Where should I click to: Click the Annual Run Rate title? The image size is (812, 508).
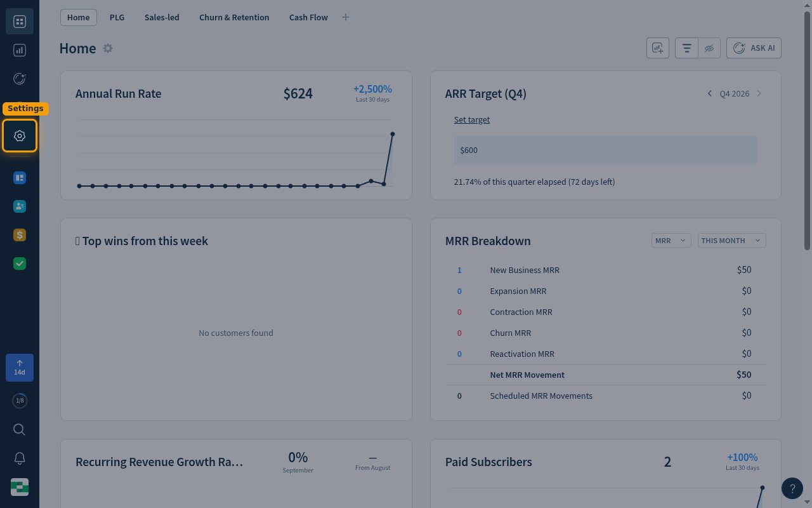pyautogui.click(x=119, y=93)
